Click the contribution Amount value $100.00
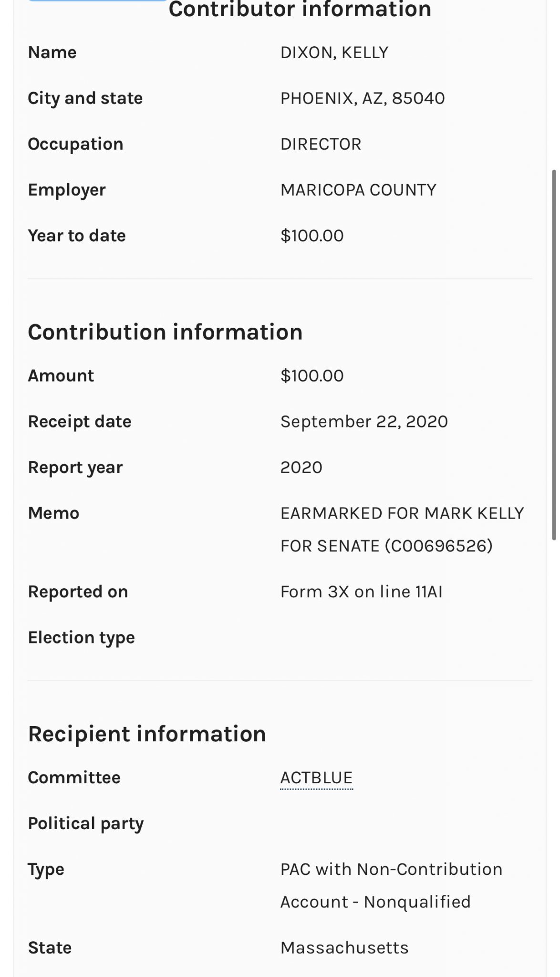The image size is (560, 977). pos(312,376)
